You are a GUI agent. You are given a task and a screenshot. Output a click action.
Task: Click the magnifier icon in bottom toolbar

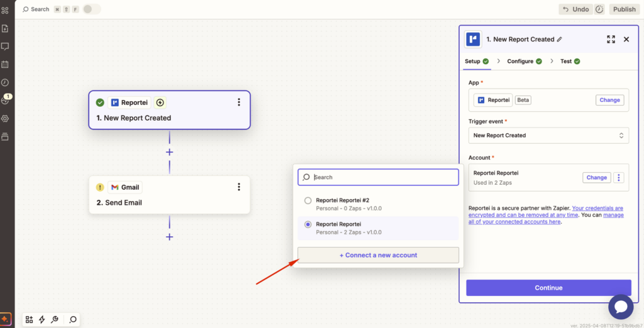point(73,319)
